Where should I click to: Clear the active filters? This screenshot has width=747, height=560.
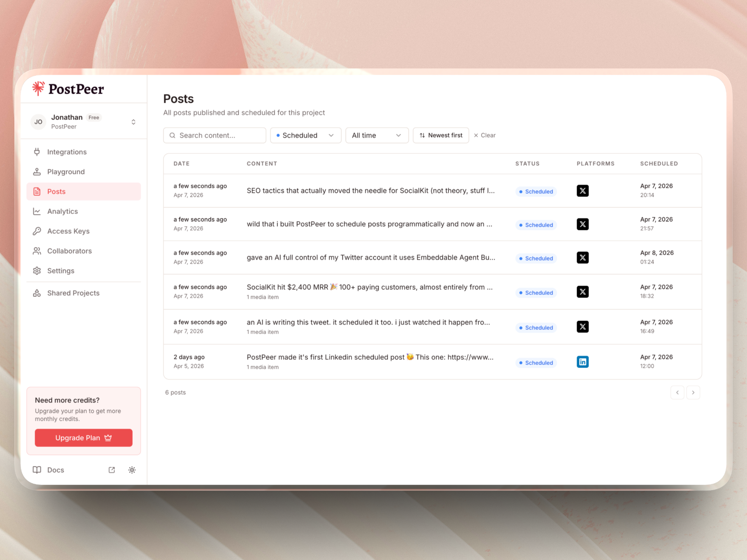(484, 135)
